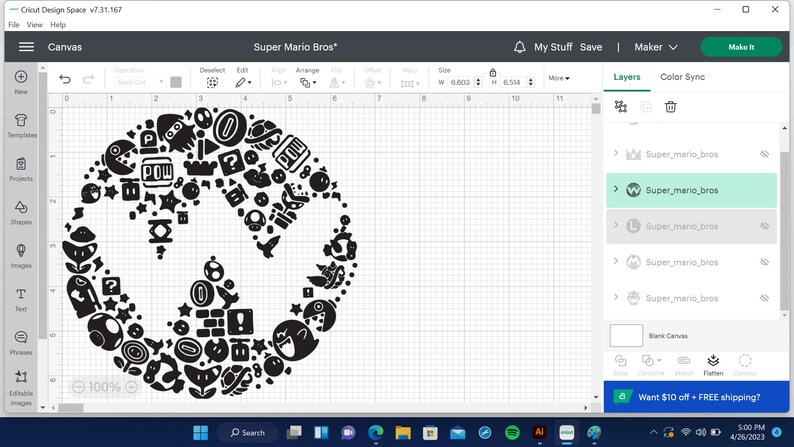Zoom out with the minus button

pyautogui.click(x=78, y=387)
